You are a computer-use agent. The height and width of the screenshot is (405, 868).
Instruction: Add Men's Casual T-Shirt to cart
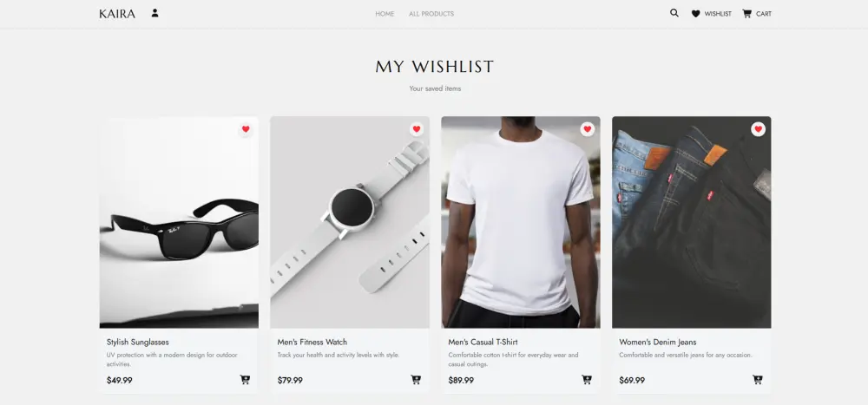587,380
